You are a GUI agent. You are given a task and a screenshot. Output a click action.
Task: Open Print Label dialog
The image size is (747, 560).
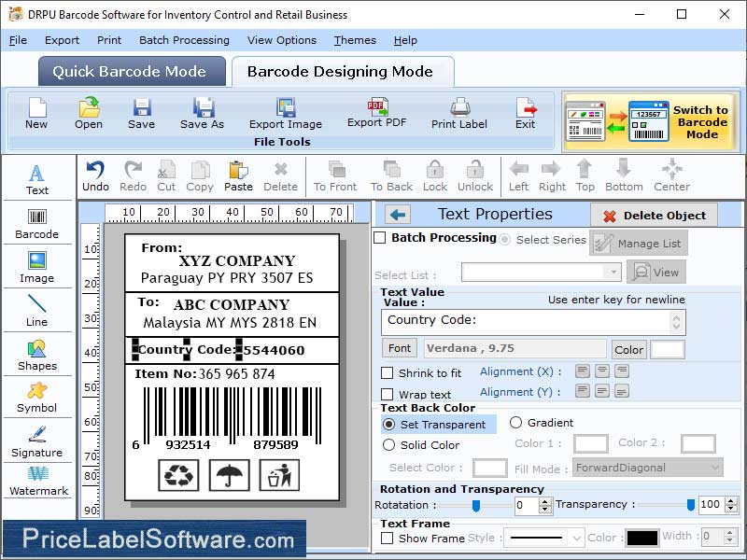(458, 115)
